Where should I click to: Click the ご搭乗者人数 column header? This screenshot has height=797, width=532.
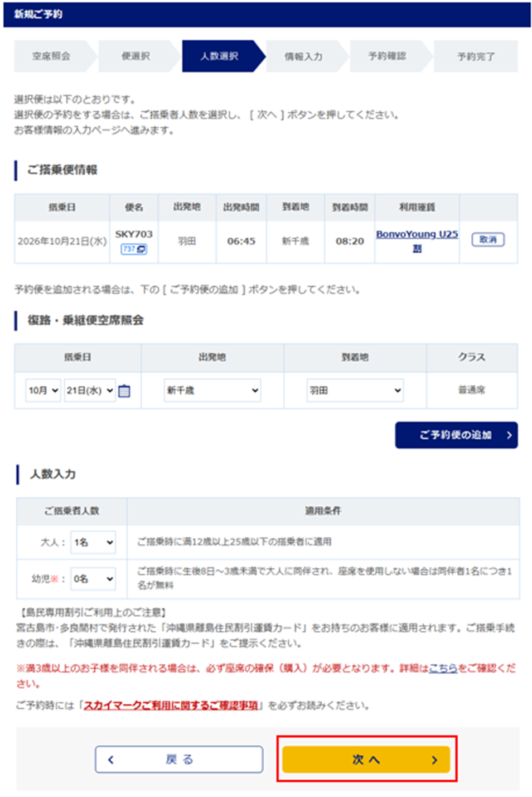tap(72, 511)
